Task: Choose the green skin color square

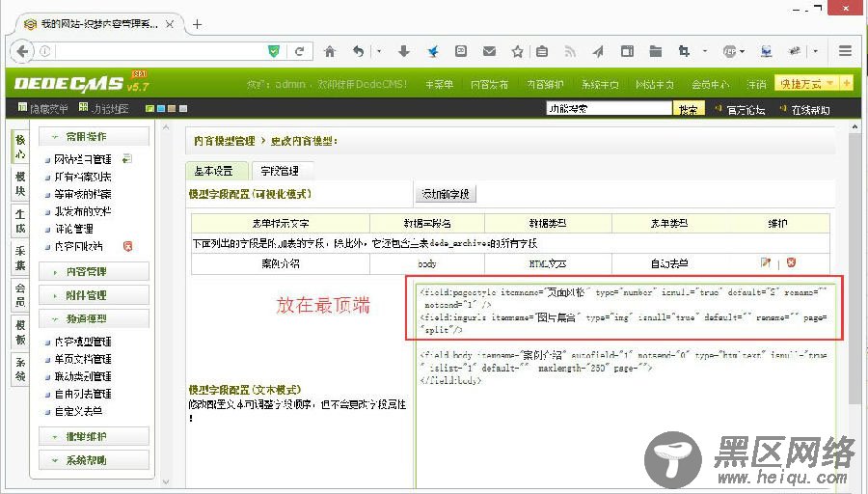Action: (149, 109)
